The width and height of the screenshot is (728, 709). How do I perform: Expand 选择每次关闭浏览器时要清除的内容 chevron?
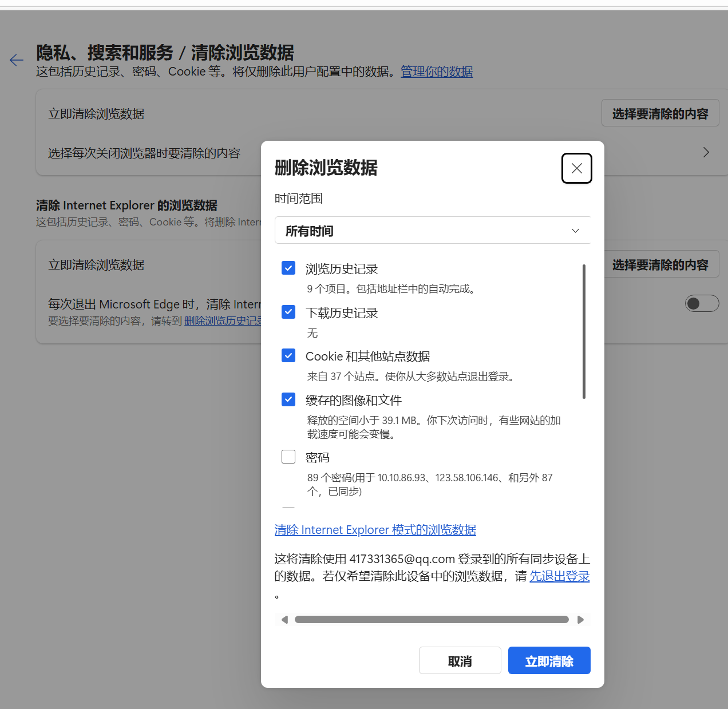[x=706, y=152]
